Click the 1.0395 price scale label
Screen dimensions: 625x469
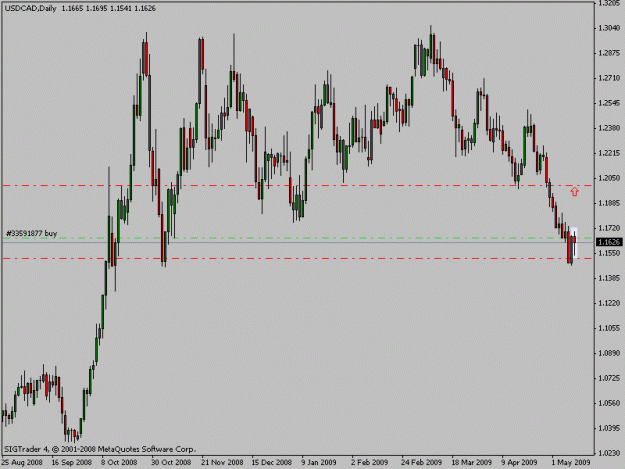[609, 428]
